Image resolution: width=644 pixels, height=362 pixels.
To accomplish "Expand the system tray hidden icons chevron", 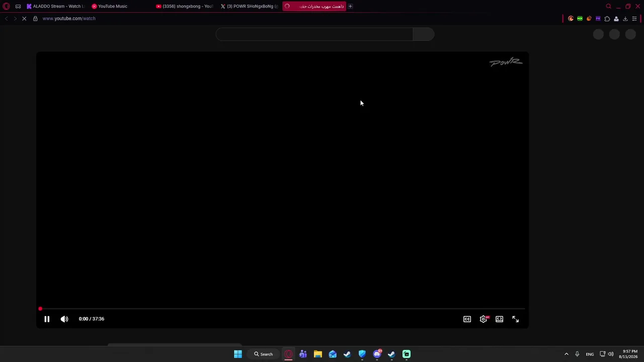I will coord(566,354).
